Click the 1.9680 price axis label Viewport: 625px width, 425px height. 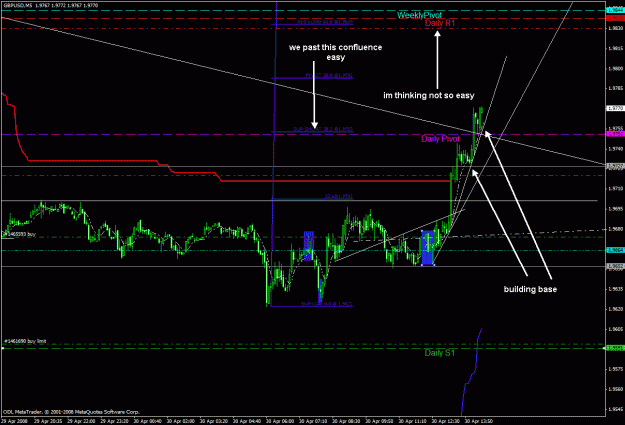(616, 229)
